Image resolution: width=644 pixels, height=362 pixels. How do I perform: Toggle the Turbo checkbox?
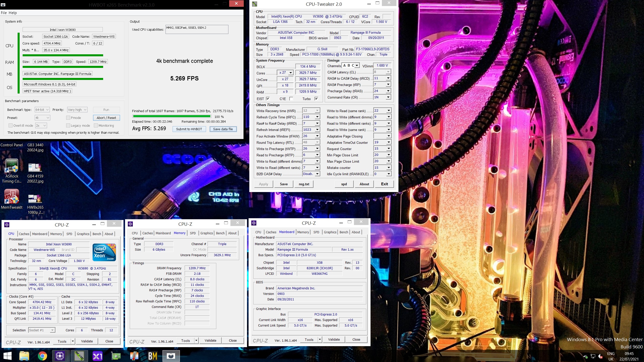(316, 99)
